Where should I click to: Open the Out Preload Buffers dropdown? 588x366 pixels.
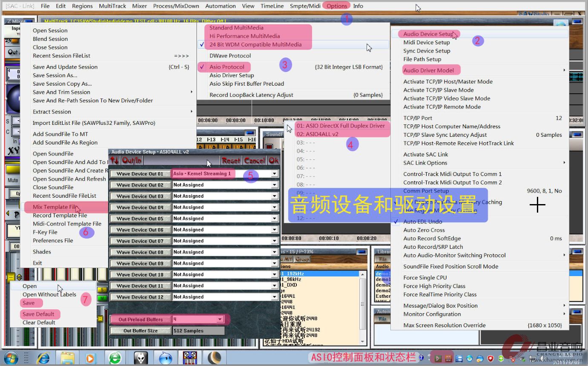220,319
